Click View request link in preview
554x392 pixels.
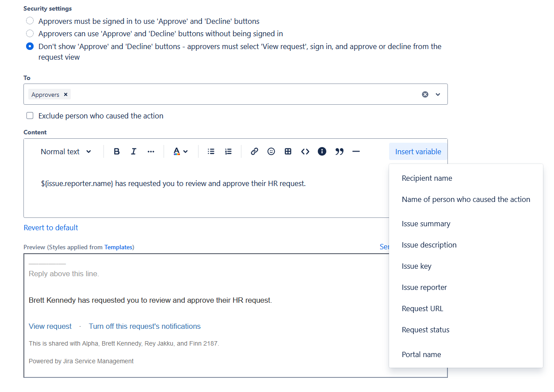50,327
